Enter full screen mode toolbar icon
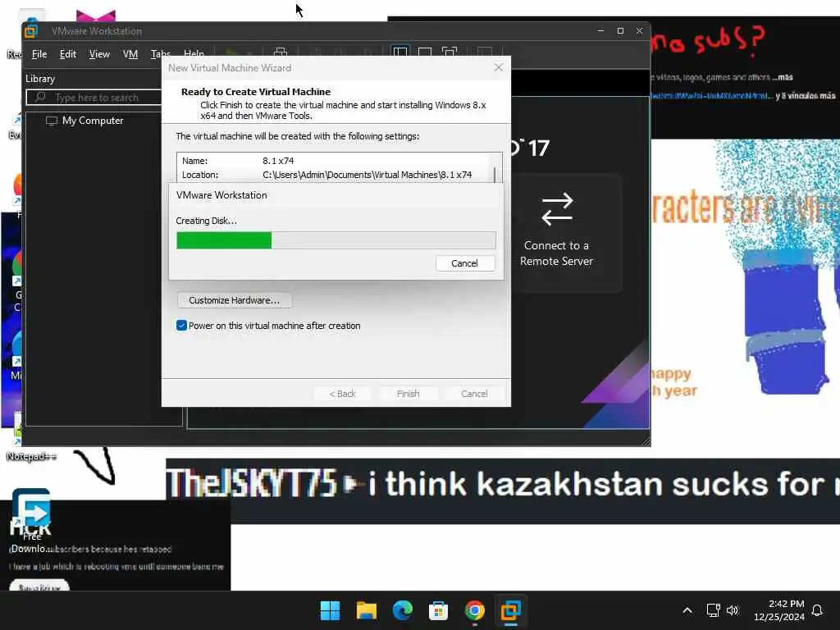840x630 pixels. coord(449,51)
